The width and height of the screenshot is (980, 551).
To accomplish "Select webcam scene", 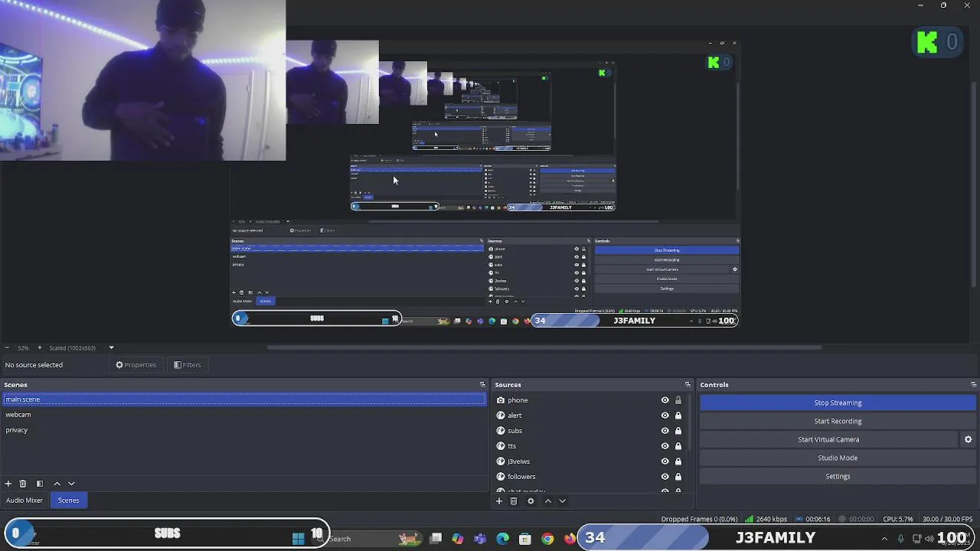I will coord(244,415).
